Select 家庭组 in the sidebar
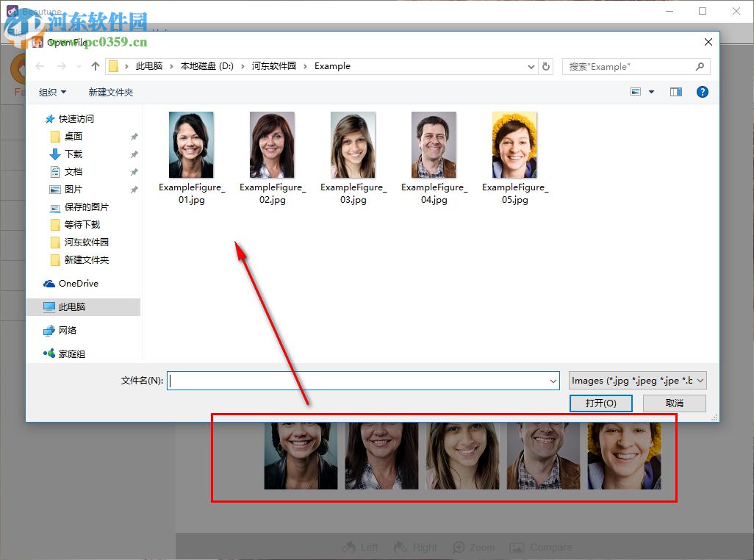 point(71,353)
